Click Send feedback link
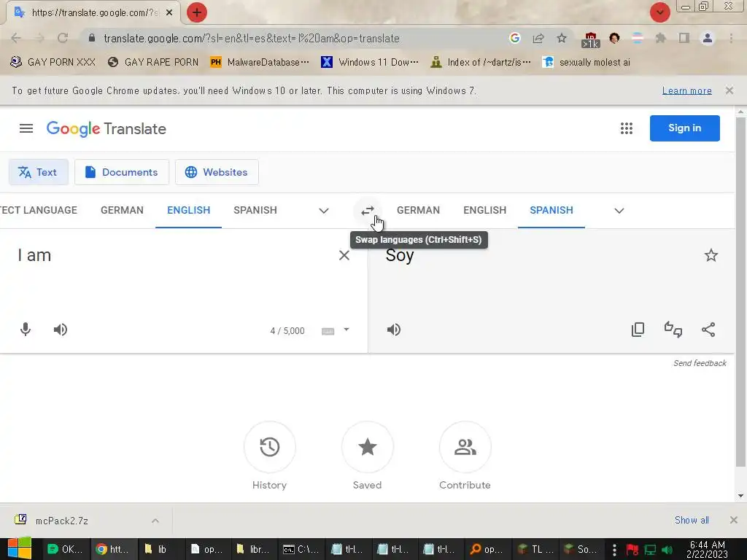 click(700, 363)
